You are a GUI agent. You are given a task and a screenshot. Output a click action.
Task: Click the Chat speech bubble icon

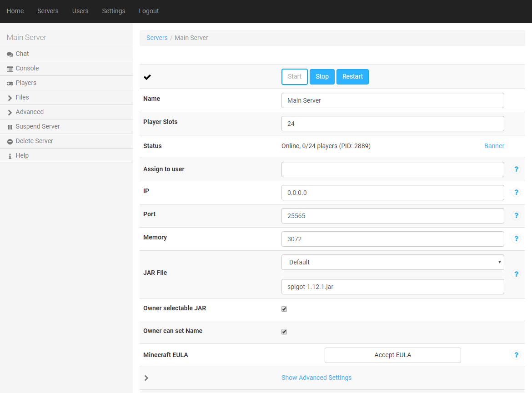10,54
